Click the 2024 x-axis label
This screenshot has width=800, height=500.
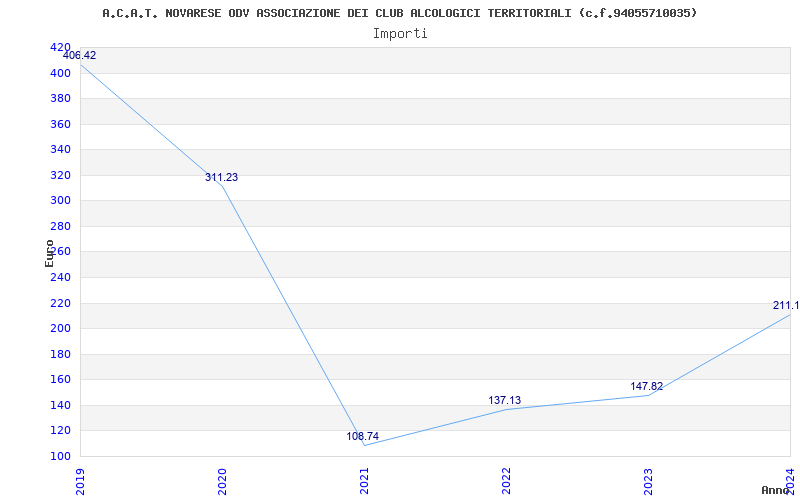(790, 481)
